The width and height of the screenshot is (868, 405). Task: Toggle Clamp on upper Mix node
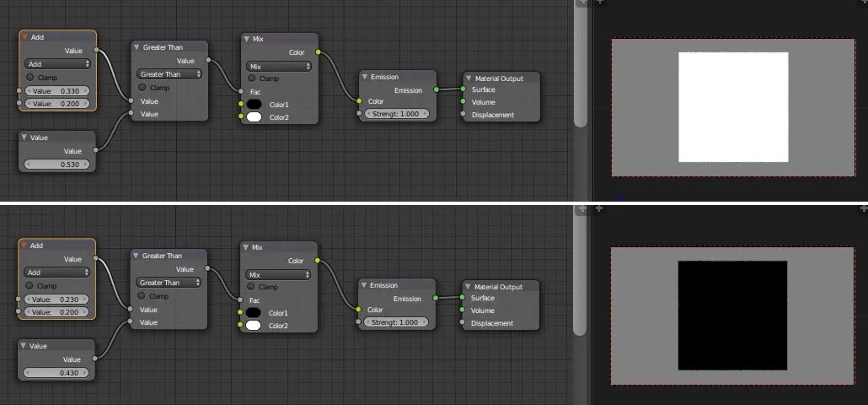click(x=251, y=78)
